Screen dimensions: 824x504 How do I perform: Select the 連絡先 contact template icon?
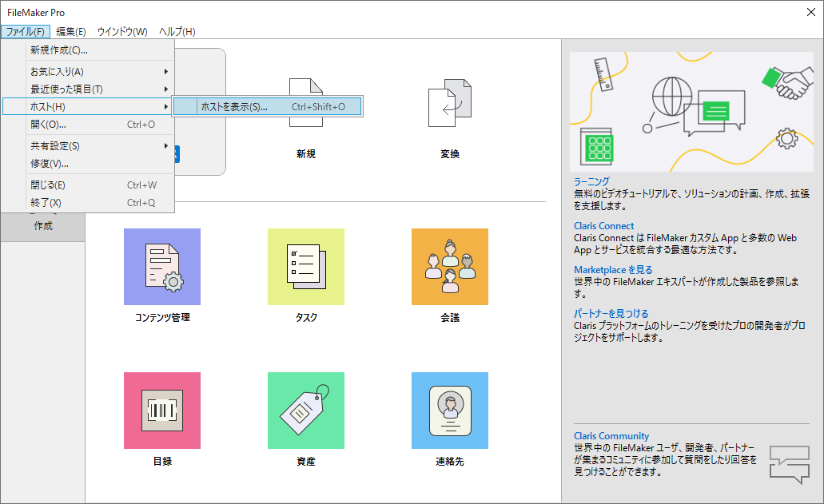[x=450, y=410]
